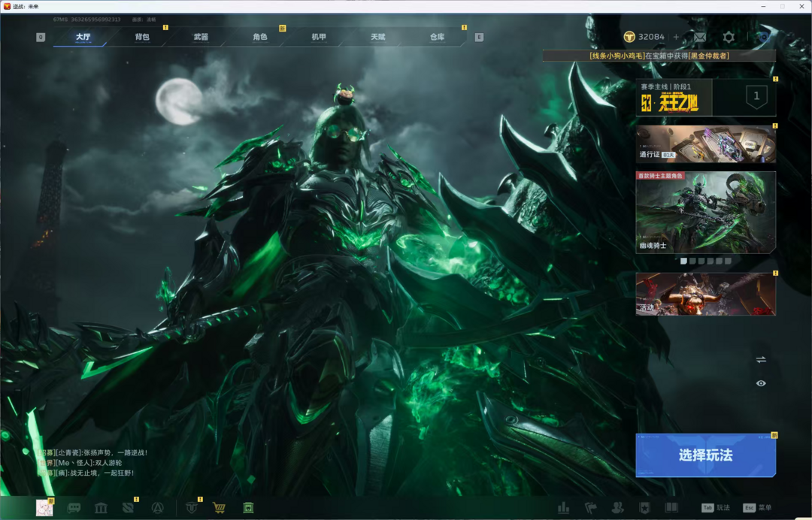Viewport: 812px width, 520px height.
Task: Click the Tab 玩法 shortcut button
Action: pos(716,508)
